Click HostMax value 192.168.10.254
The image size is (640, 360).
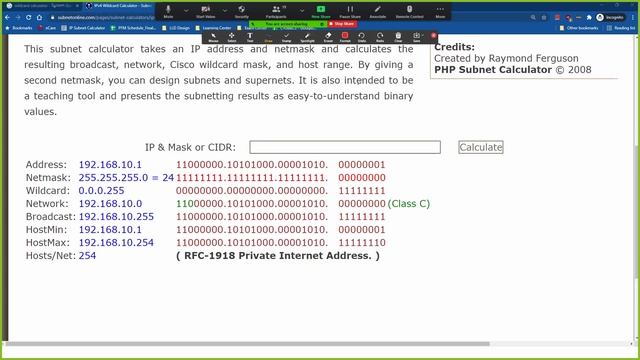point(116,243)
